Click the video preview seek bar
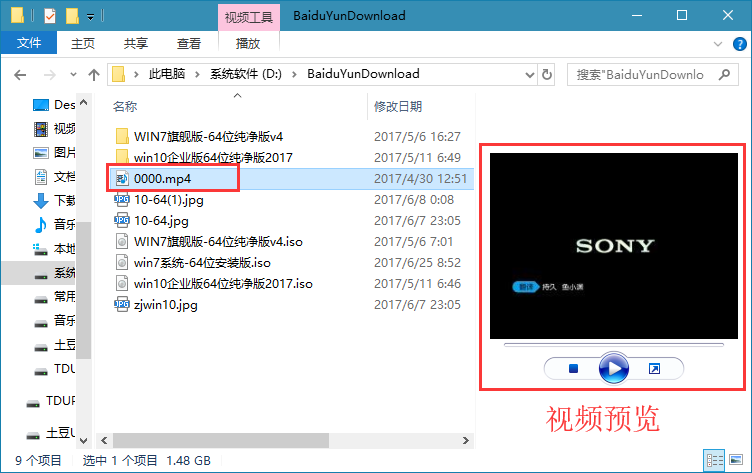The image size is (752, 473). click(613, 344)
